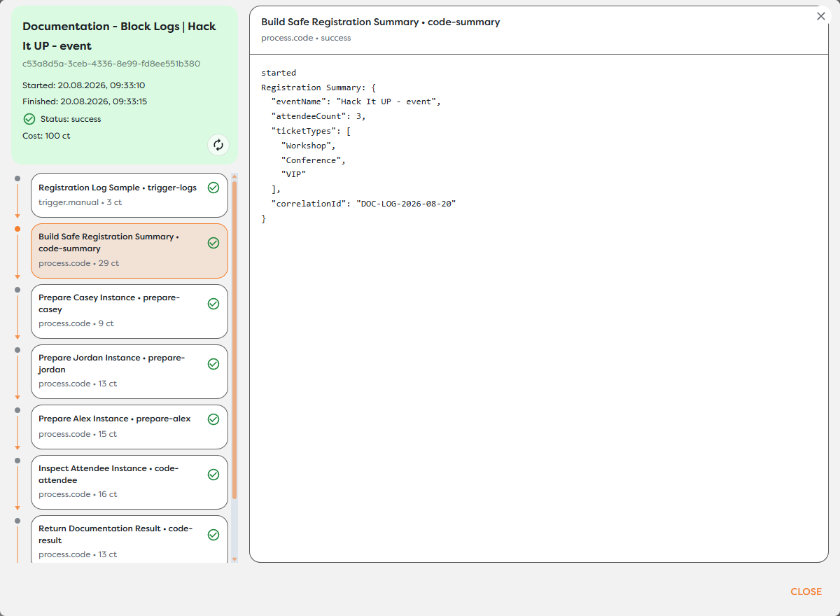840x616 pixels.
Task: Click the 'started' log line
Action: pyautogui.click(x=279, y=73)
